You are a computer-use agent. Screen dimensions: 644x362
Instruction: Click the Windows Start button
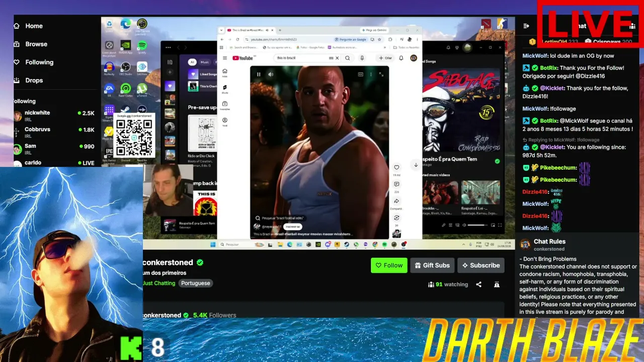coord(212,245)
